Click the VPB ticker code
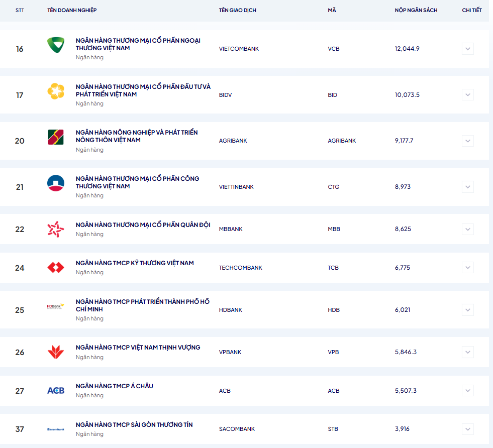 point(333,352)
